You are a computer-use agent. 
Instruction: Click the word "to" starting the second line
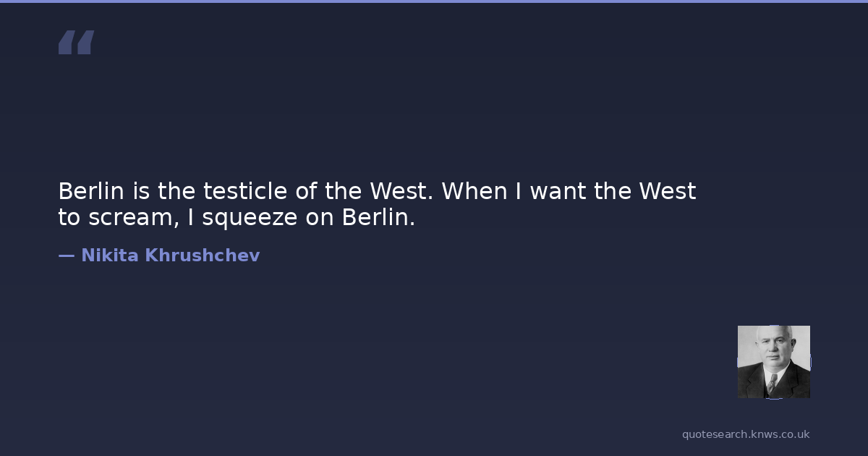tap(69, 218)
